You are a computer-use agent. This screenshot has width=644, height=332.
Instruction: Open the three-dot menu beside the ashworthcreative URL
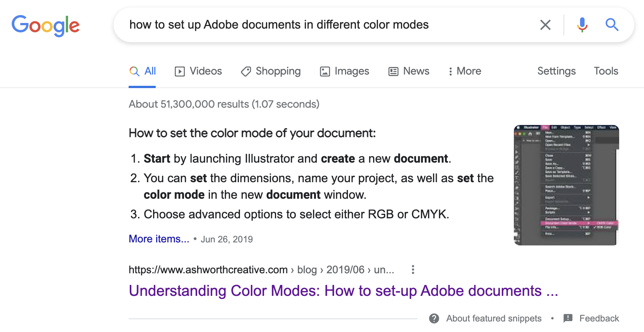click(x=413, y=270)
